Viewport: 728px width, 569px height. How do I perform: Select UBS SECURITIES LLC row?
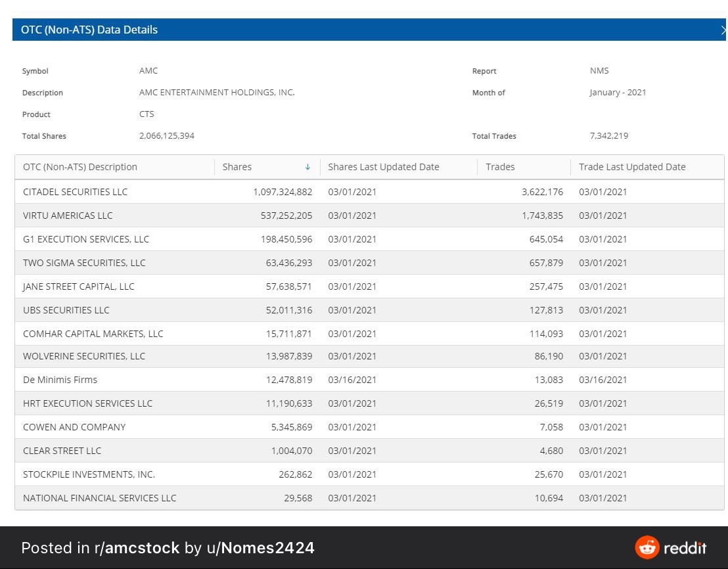[369, 310]
